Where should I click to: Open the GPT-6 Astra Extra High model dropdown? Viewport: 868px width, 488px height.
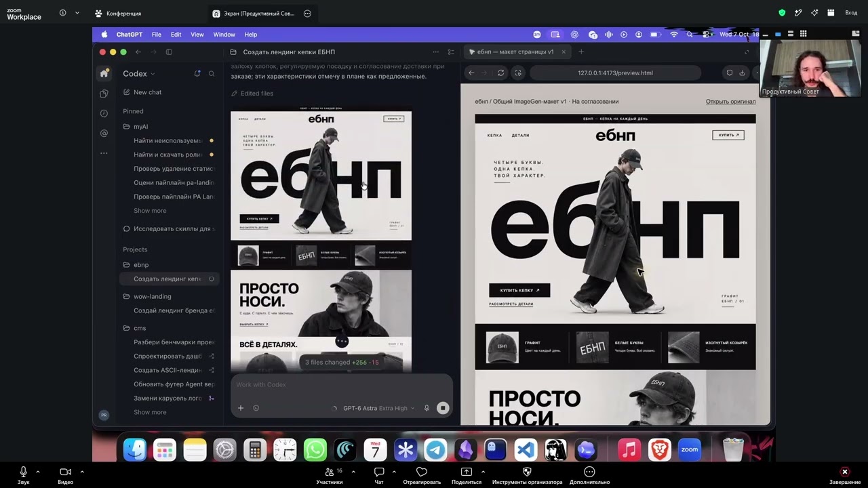(378, 408)
